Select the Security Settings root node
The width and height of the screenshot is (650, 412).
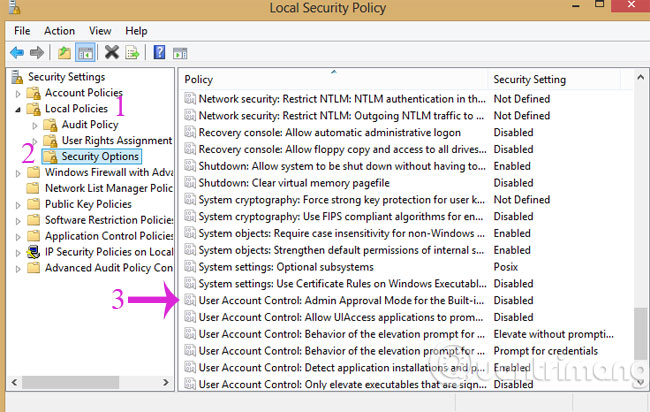click(66, 77)
